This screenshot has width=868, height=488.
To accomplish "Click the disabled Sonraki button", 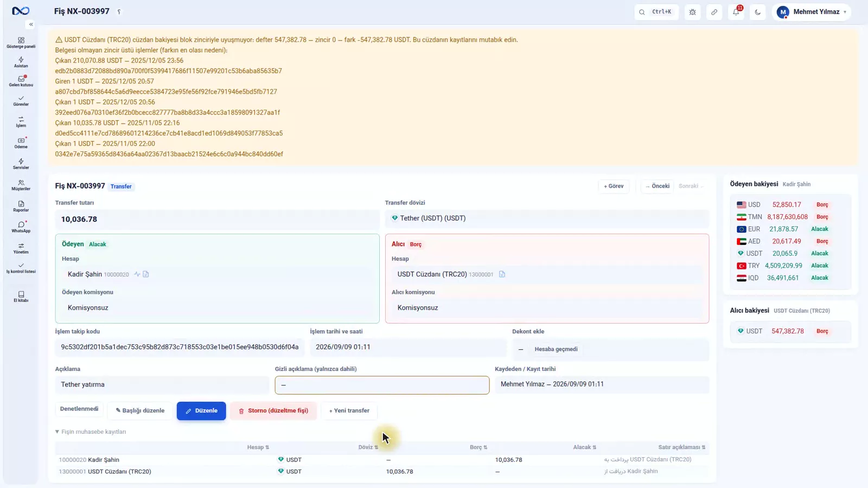I will tap(691, 186).
